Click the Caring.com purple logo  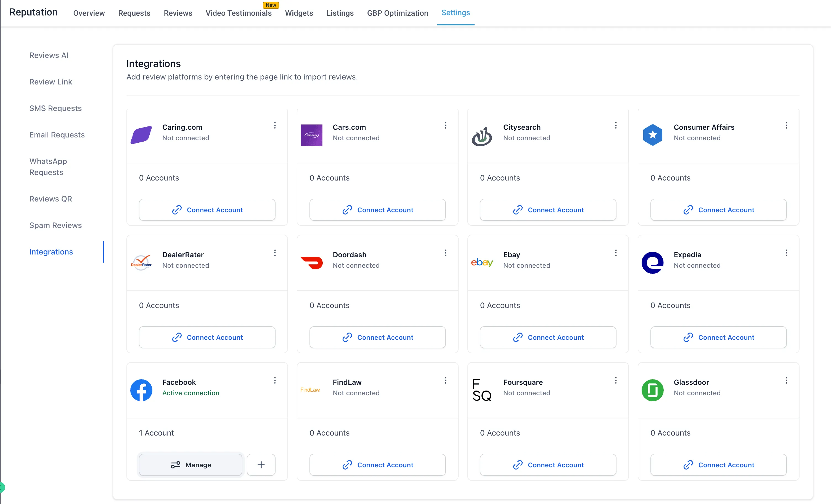(141, 135)
